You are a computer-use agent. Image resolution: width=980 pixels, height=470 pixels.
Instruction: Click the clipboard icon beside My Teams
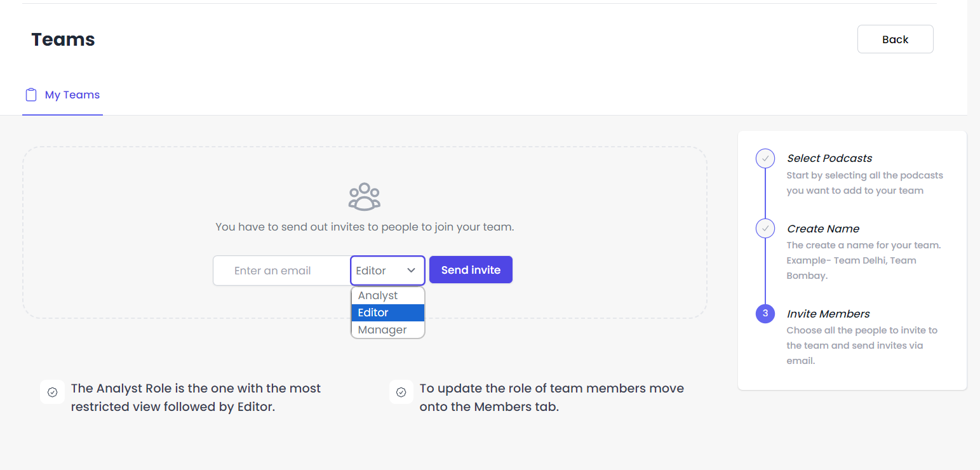[30, 93]
